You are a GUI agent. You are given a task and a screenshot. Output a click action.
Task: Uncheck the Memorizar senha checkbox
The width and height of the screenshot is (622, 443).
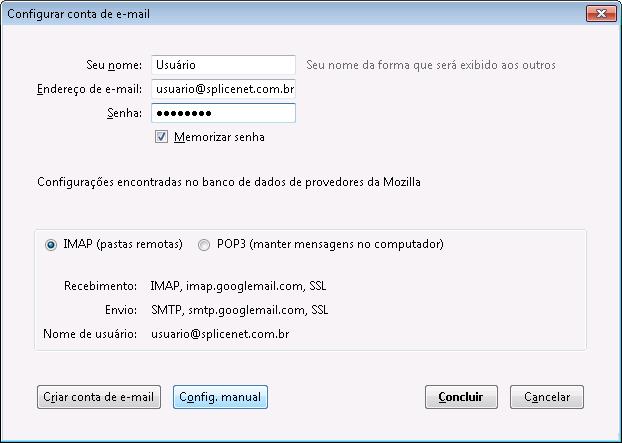161,137
